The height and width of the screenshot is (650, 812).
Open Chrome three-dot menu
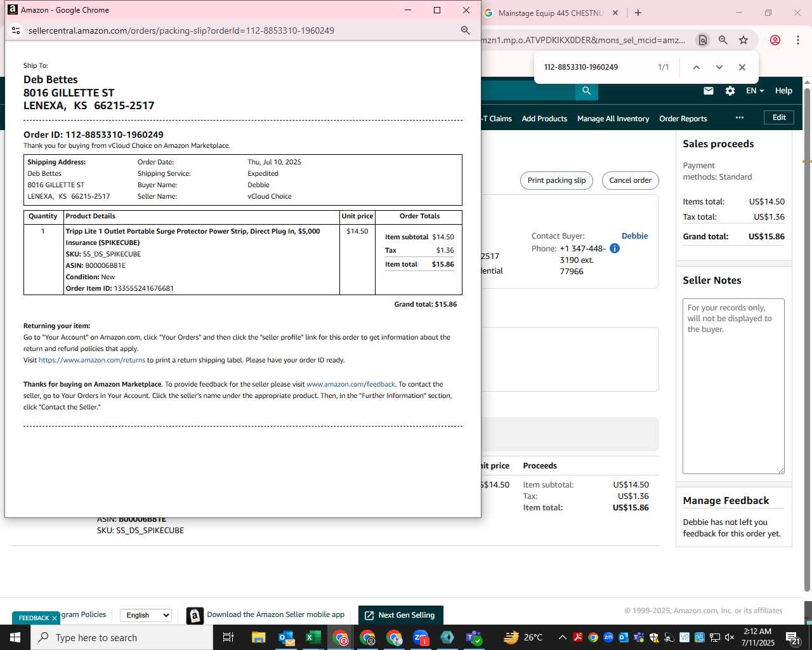click(x=798, y=40)
